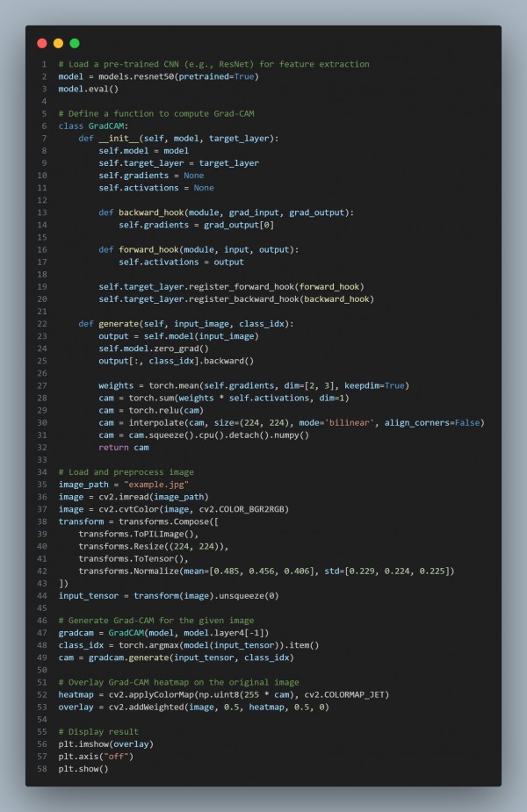Image resolution: width=527 pixels, height=812 pixels.
Task: Click the line "self.model.zero_grad()"
Action: click(x=154, y=349)
